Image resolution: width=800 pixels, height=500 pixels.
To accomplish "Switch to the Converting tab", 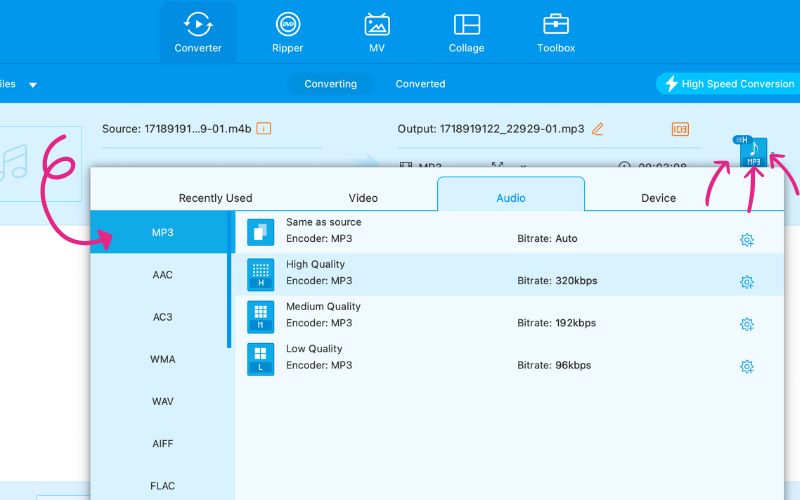I will pyautogui.click(x=331, y=84).
